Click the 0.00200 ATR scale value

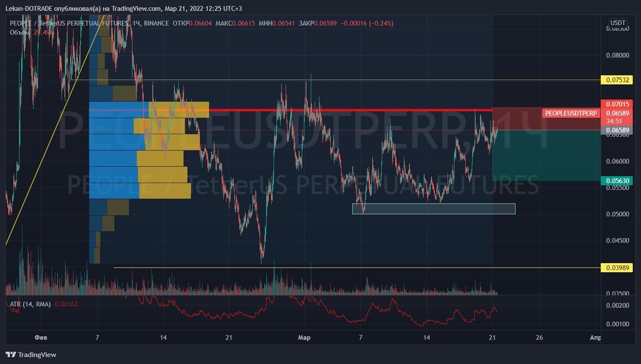pos(617,306)
